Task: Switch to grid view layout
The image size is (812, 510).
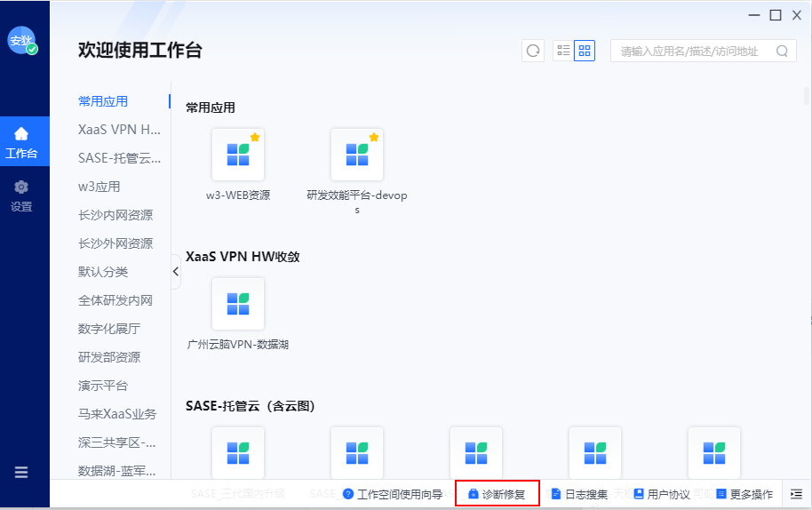Action: coord(584,51)
